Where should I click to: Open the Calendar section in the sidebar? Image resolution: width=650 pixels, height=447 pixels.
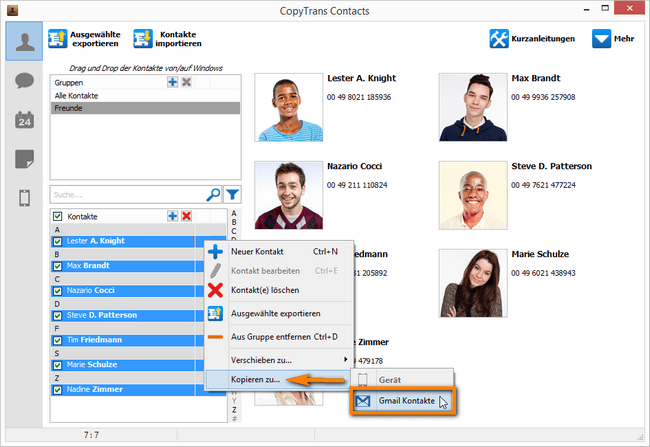(24, 120)
